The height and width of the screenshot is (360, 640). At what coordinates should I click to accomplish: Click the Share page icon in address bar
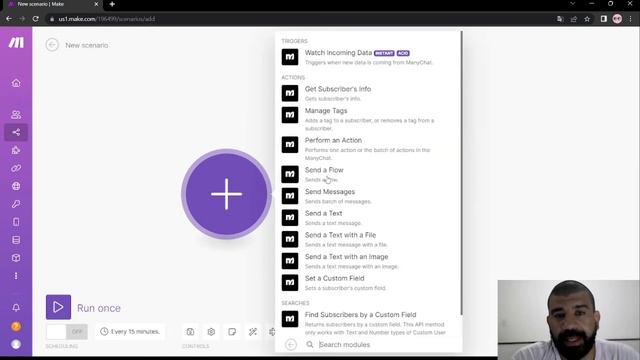(x=573, y=19)
